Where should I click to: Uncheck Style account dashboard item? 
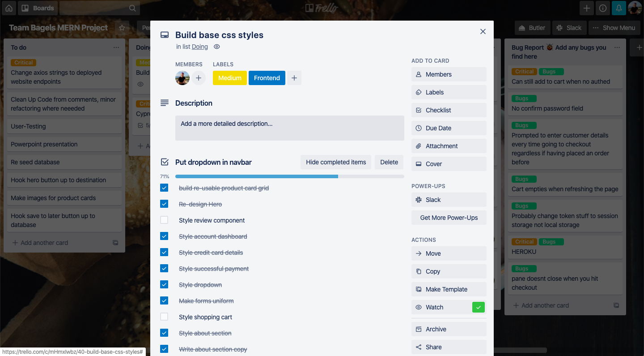point(164,236)
